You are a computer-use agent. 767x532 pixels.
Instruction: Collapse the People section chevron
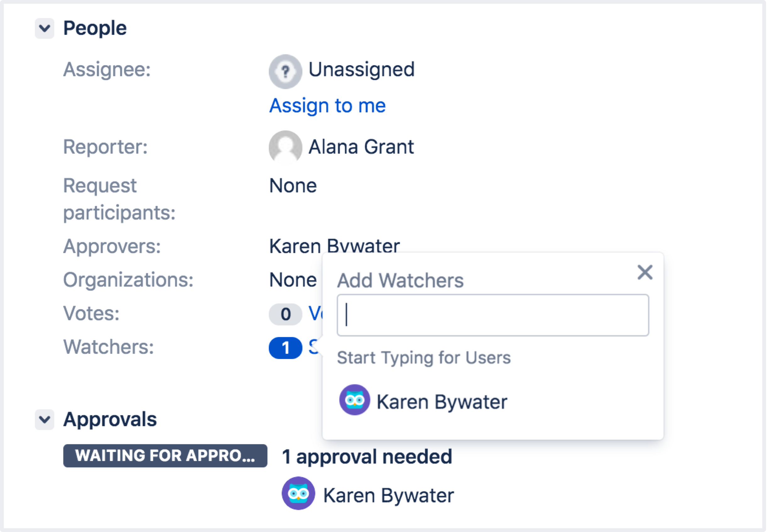pos(44,28)
